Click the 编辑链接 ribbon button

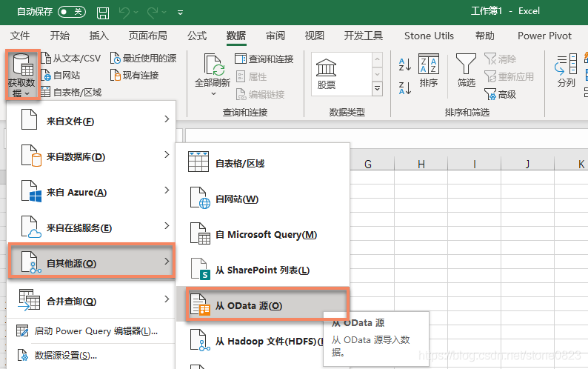[x=260, y=94]
